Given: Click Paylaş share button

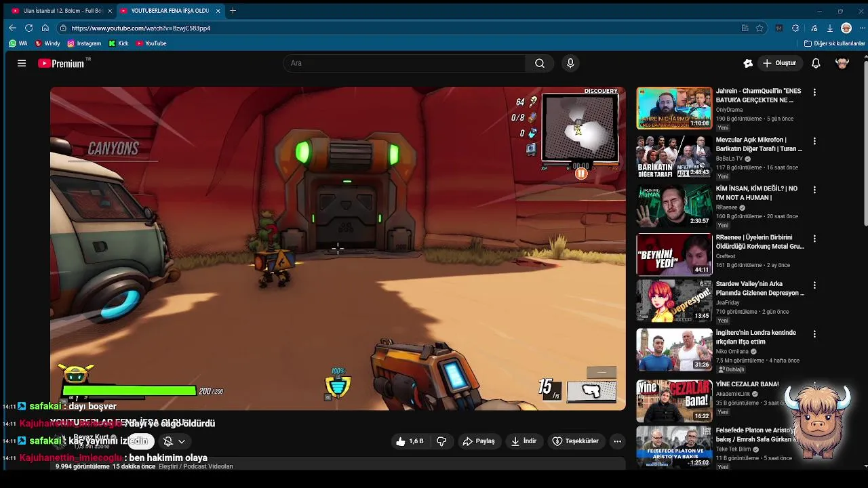Looking at the screenshot, I should click(479, 441).
